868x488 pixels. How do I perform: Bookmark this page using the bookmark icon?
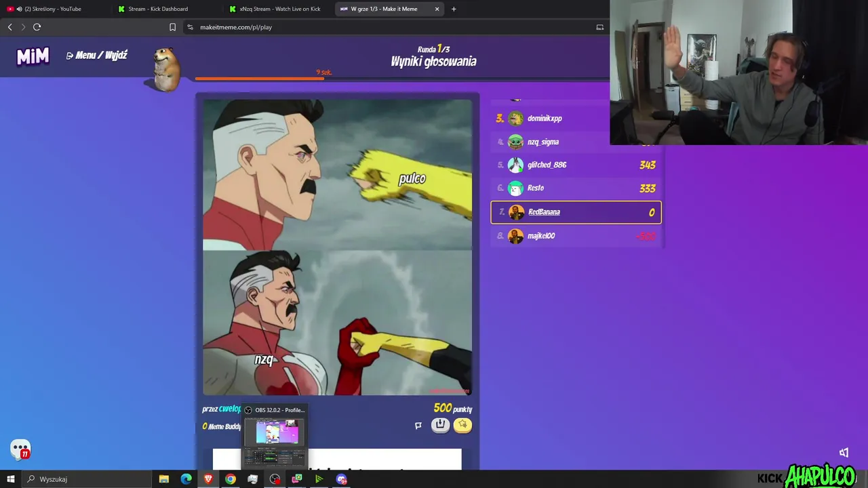pyautogui.click(x=172, y=27)
